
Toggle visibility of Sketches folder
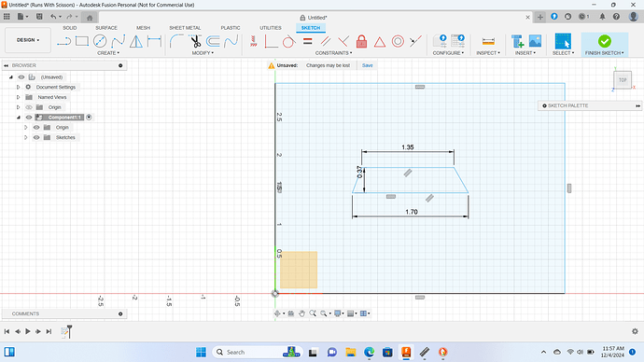[x=36, y=137]
